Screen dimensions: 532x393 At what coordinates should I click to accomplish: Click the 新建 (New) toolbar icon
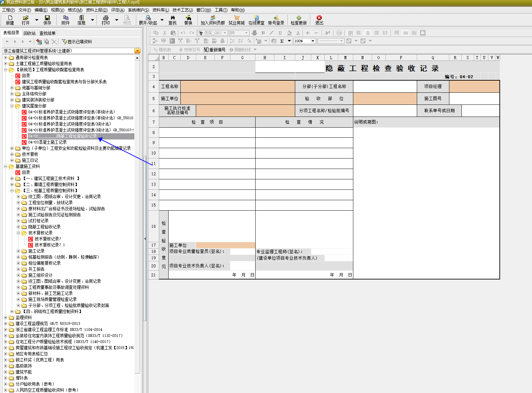click(10, 20)
